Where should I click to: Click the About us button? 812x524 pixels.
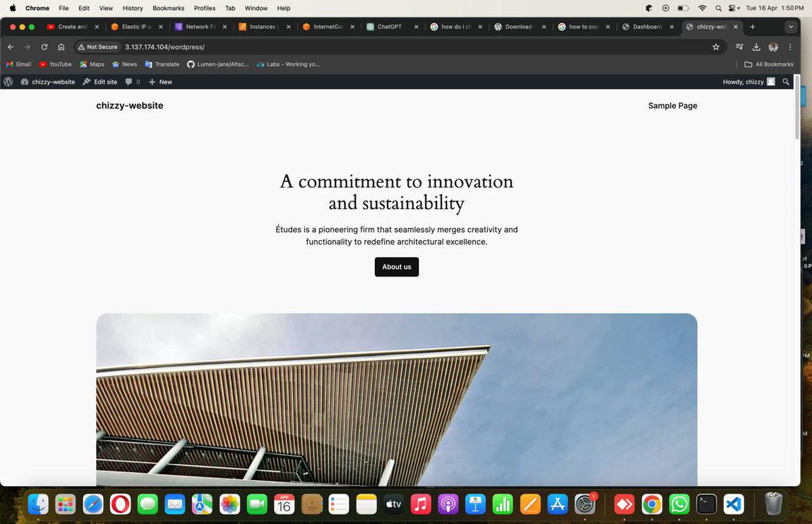click(397, 267)
